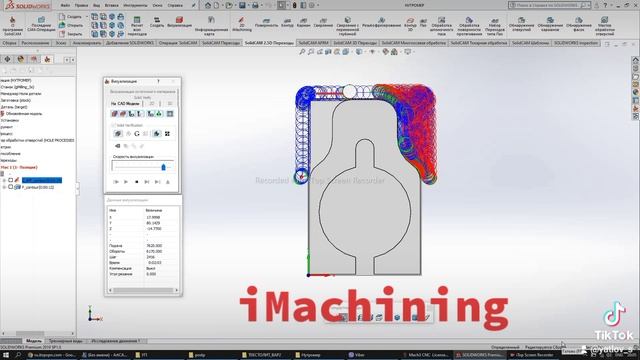
Task: Click the Обнаружение карманов icon
Action: tap(550, 24)
